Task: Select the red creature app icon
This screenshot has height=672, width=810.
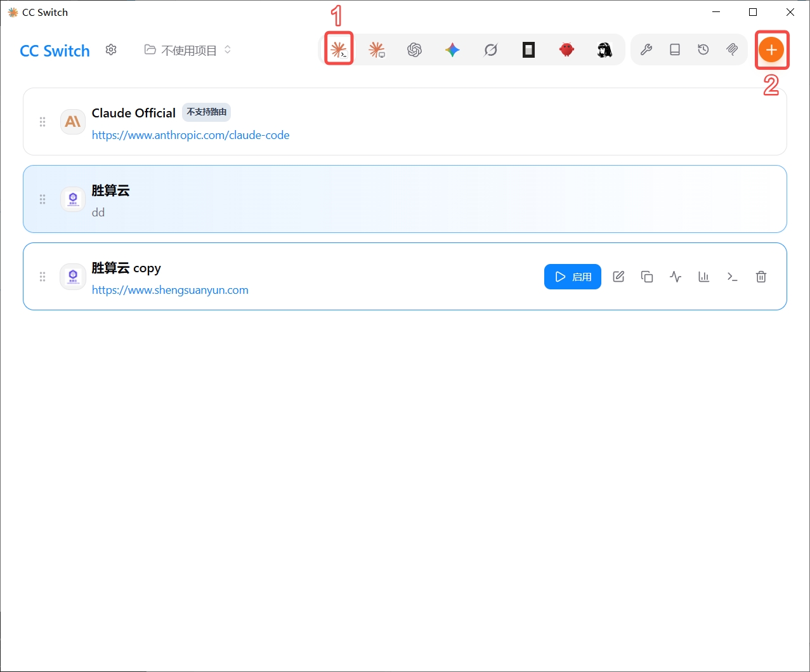Action: 567,49
